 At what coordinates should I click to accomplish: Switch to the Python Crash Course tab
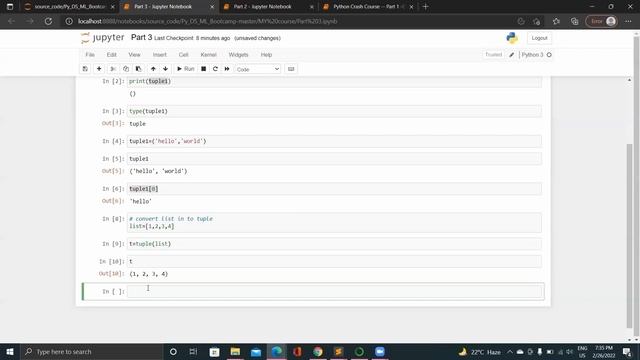pyautogui.click(x=367, y=7)
